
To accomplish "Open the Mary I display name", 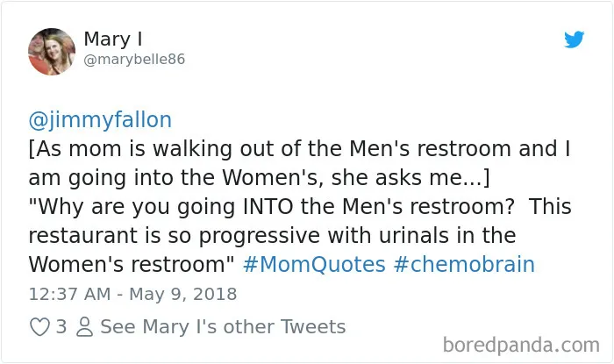I will pos(113,39).
